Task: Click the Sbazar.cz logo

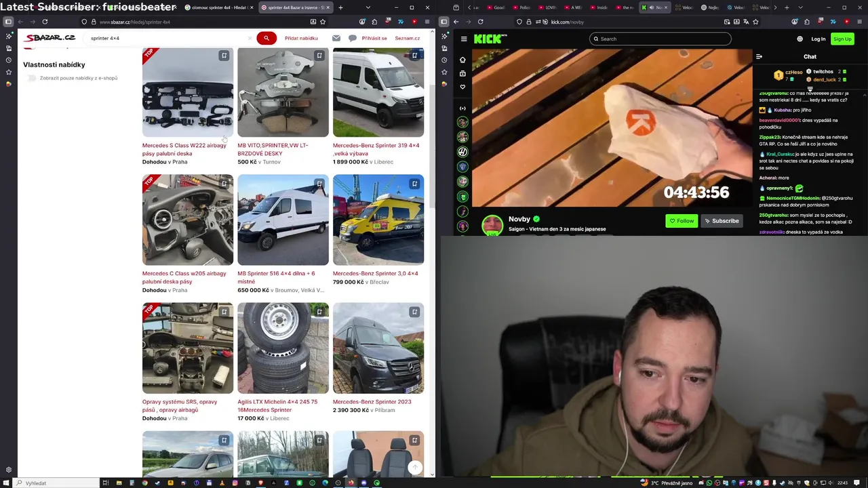Action: click(50, 38)
